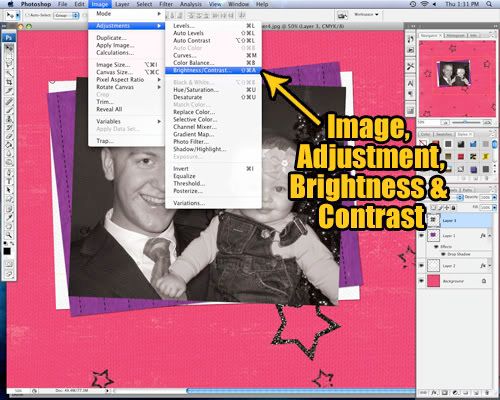Image resolution: width=500 pixels, height=400 pixels.
Task: Open the Opacity value dropdown arrow
Action: pyautogui.click(x=494, y=197)
